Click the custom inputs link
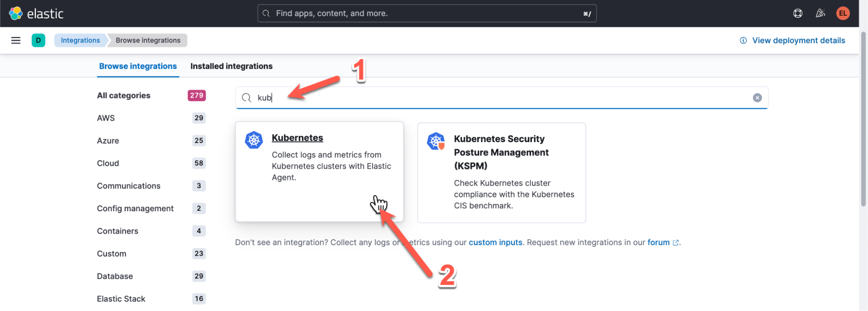Image resolution: width=868 pixels, height=311 pixels. pyautogui.click(x=495, y=242)
